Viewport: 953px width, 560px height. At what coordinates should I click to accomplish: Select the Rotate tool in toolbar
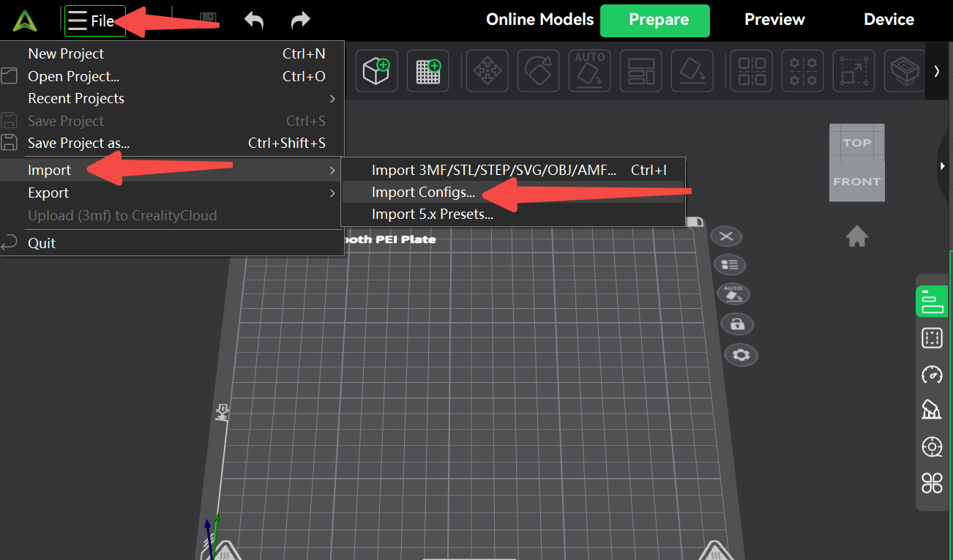tap(538, 71)
